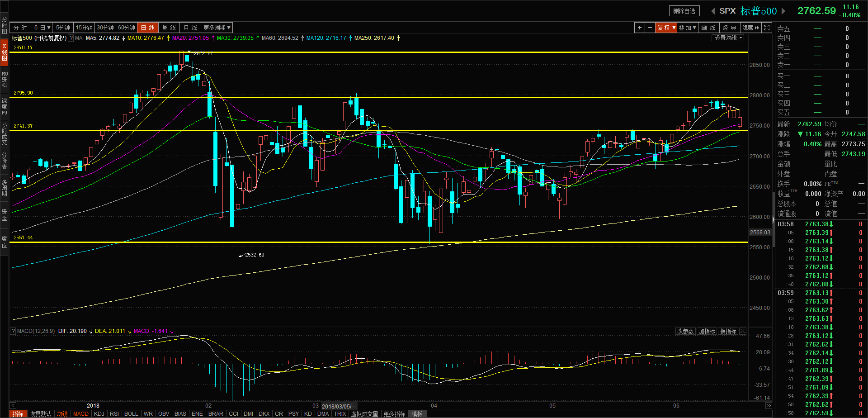This screenshot has width=868, height=418.
Task: Expand the 更多周期 period dropdown
Action: pyautogui.click(x=217, y=28)
